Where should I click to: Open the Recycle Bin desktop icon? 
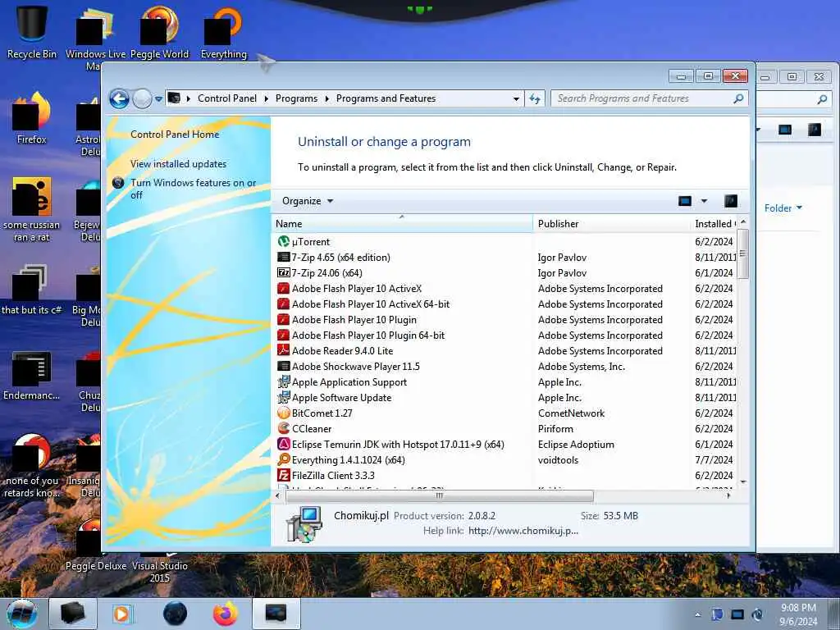coord(32,31)
